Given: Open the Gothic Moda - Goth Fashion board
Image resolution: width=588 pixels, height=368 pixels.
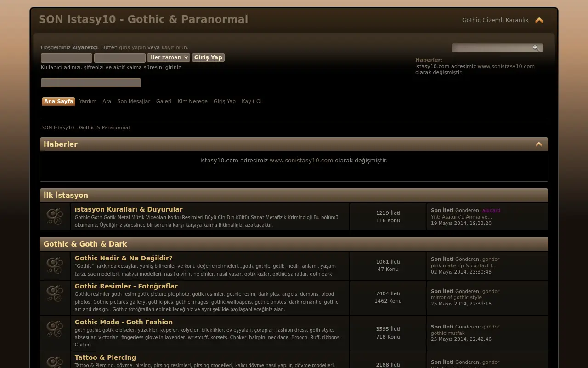Looking at the screenshot, I should click(x=124, y=322).
